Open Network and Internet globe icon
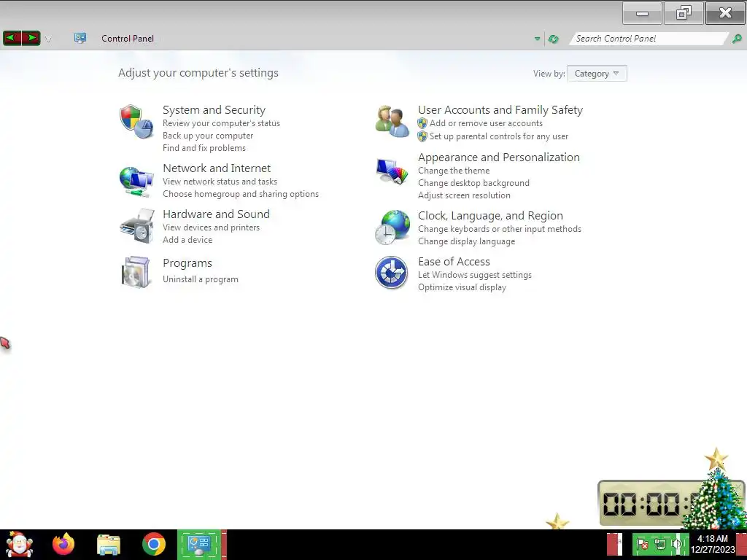This screenshot has height=560, width=747. [136, 182]
